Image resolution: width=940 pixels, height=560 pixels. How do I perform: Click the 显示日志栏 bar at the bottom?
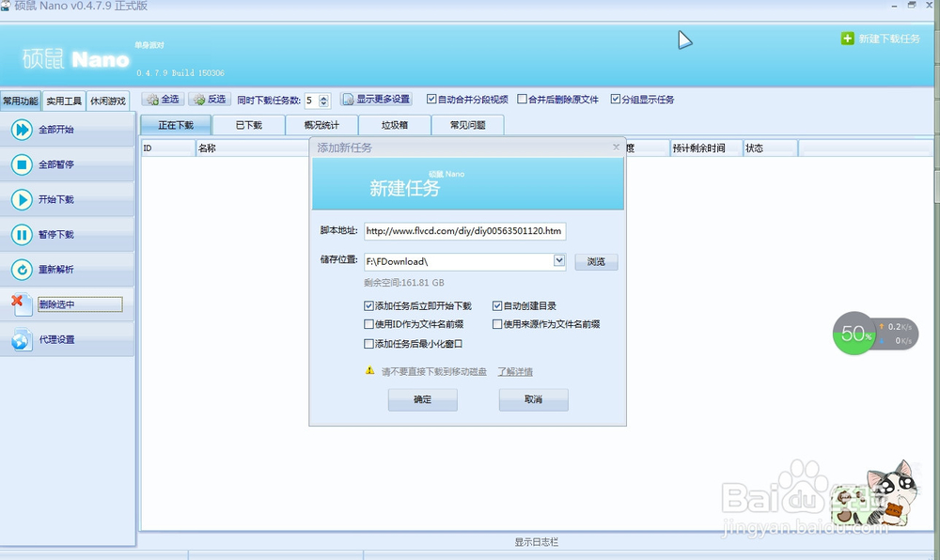pyautogui.click(x=537, y=542)
